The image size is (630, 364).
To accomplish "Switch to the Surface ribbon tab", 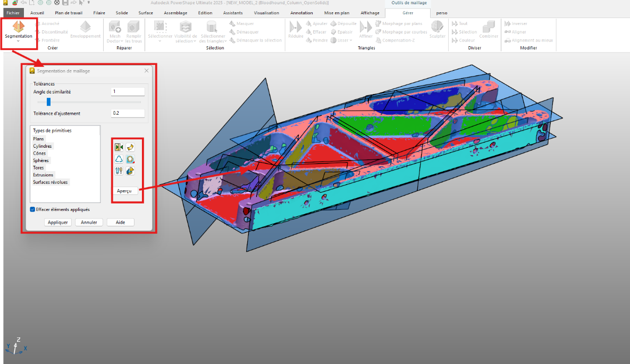I will [146, 13].
